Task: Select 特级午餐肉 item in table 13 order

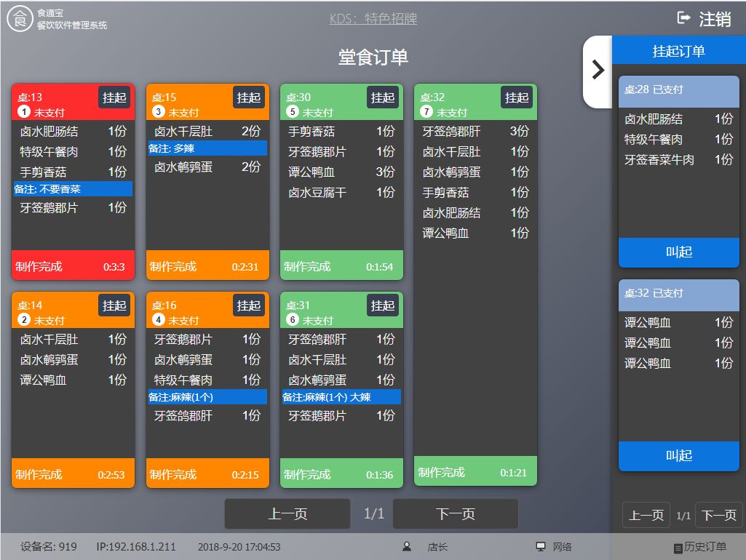Action: pyautogui.click(x=74, y=152)
